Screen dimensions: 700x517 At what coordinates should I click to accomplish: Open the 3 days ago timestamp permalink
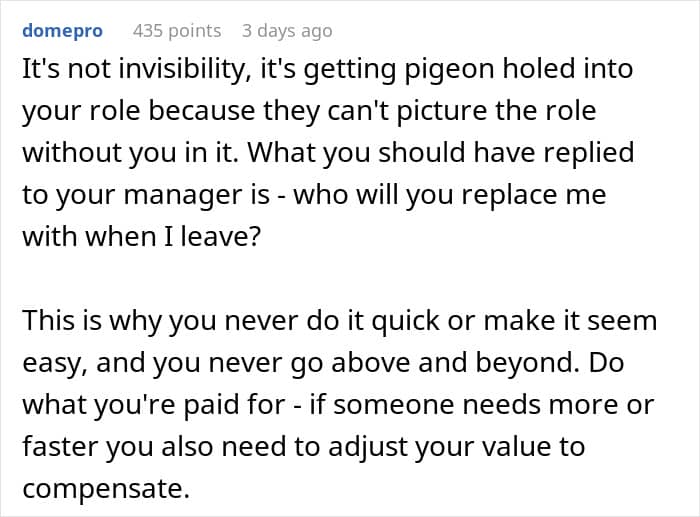click(287, 31)
